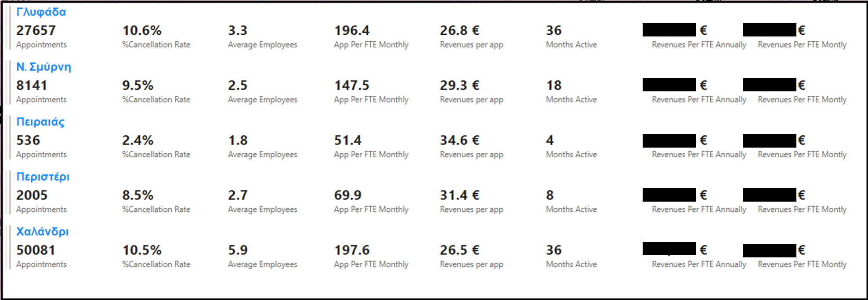The width and height of the screenshot is (868, 300).
Task: Select the 196.4 App Per FTE Monthly value
Action: pyautogui.click(x=352, y=30)
